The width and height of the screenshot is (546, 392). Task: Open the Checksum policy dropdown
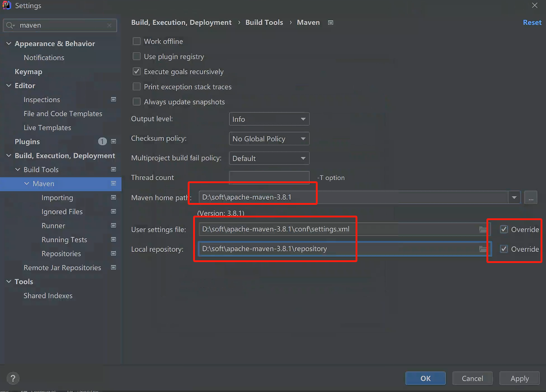pyautogui.click(x=269, y=139)
